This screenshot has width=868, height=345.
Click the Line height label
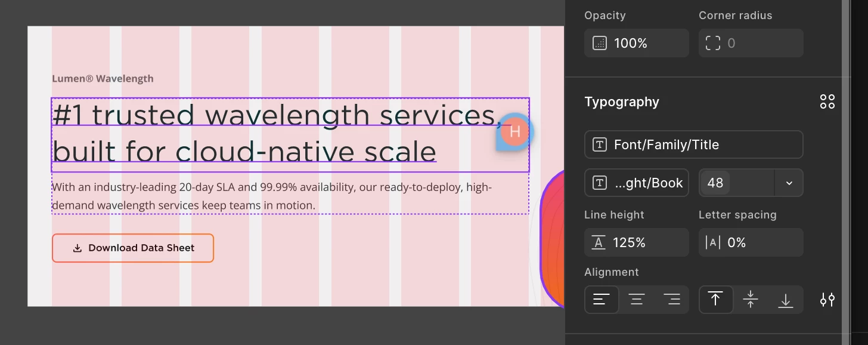(614, 215)
